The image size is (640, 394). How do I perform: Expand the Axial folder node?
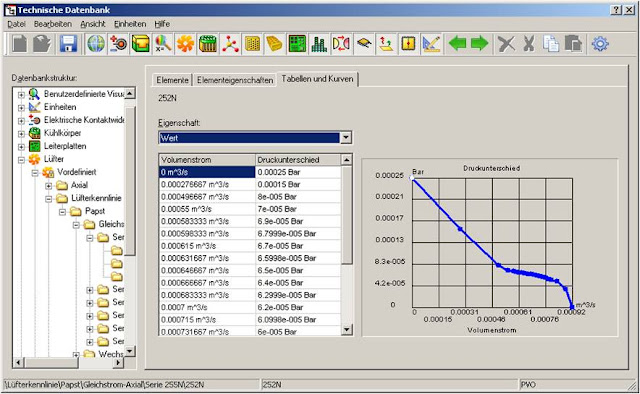coord(49,186)
